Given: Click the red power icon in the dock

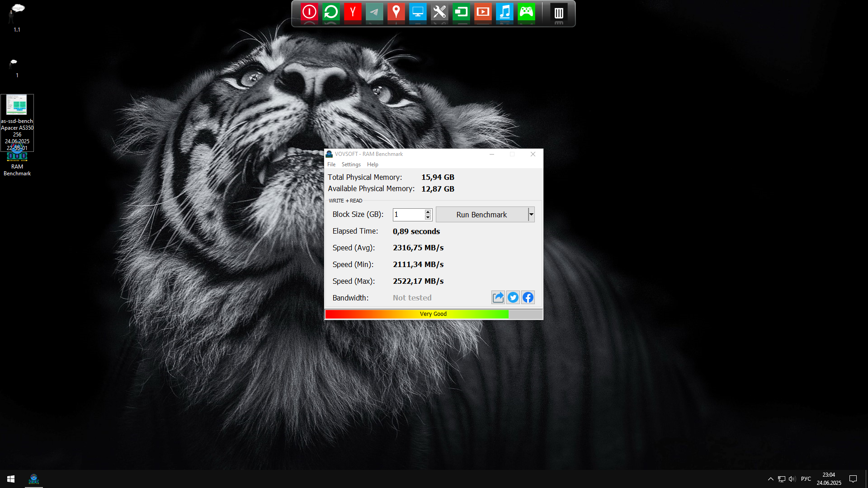Looking at the screenshot, I should click(x=309, y=12).
